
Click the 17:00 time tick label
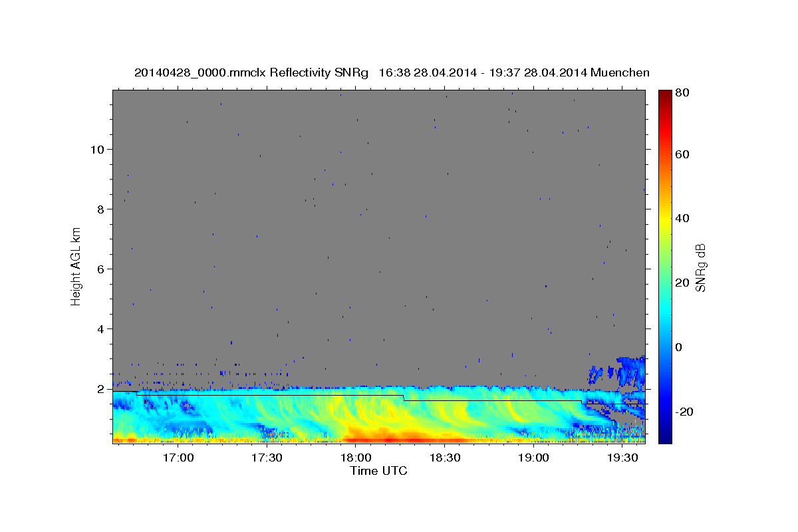(178, 458)
